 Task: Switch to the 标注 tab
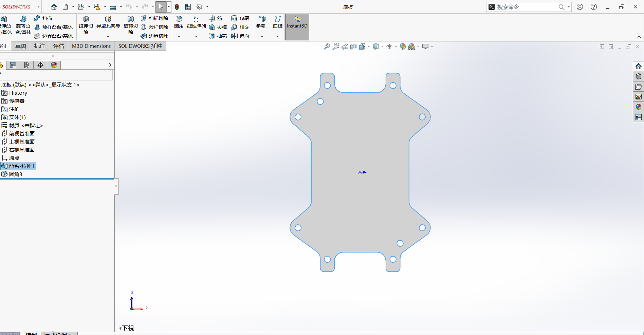tap(40, 46)
